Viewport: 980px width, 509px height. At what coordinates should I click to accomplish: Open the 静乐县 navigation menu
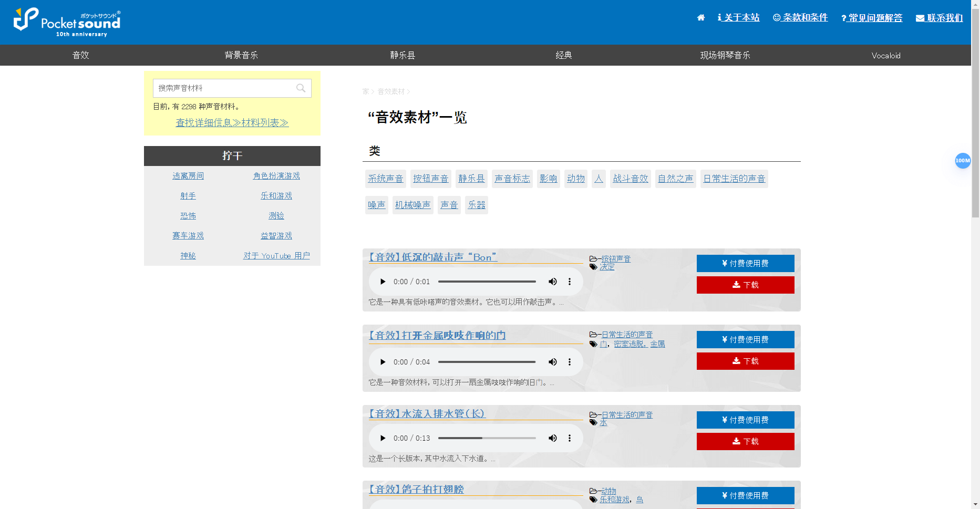coord(403,55)
